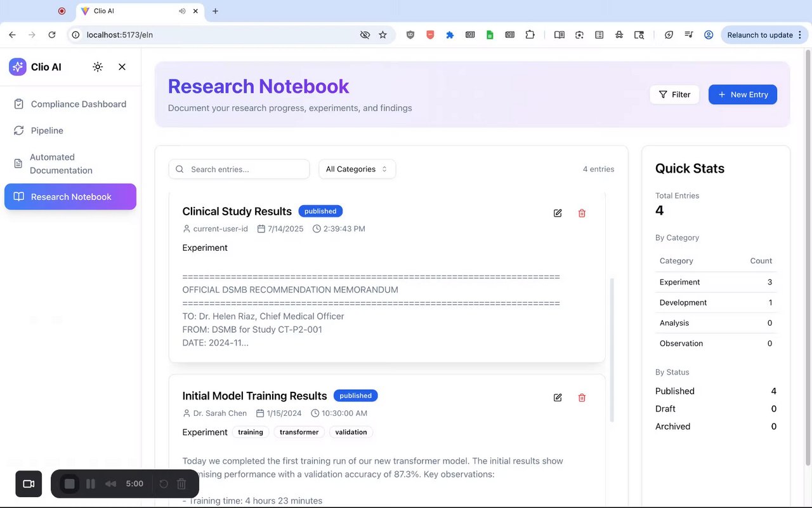This screenshot has height=508, width=812.
Task: Bookmark this page with the star
Action: click(383, 35)
